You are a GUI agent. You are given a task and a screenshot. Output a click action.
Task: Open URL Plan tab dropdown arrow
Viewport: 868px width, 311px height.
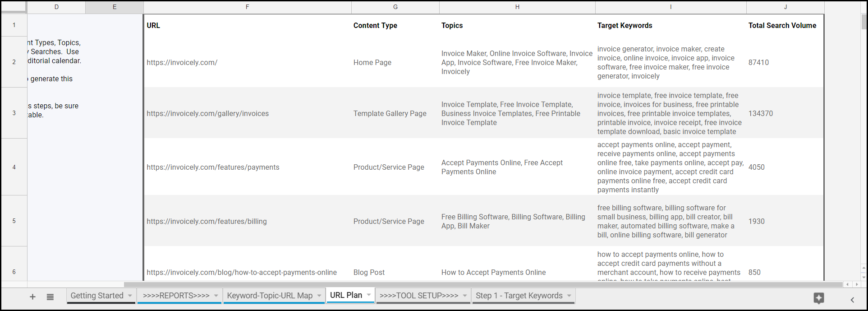click(369, 295)
